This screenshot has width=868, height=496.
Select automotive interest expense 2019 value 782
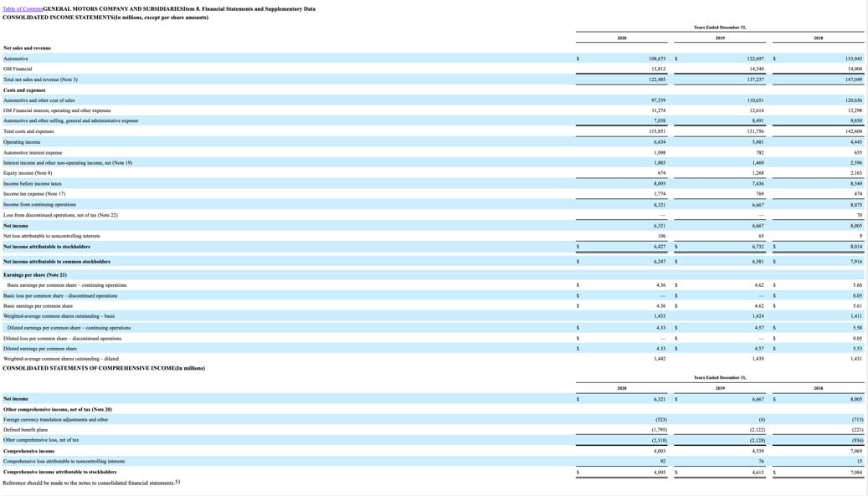click(x=760, y=152)
